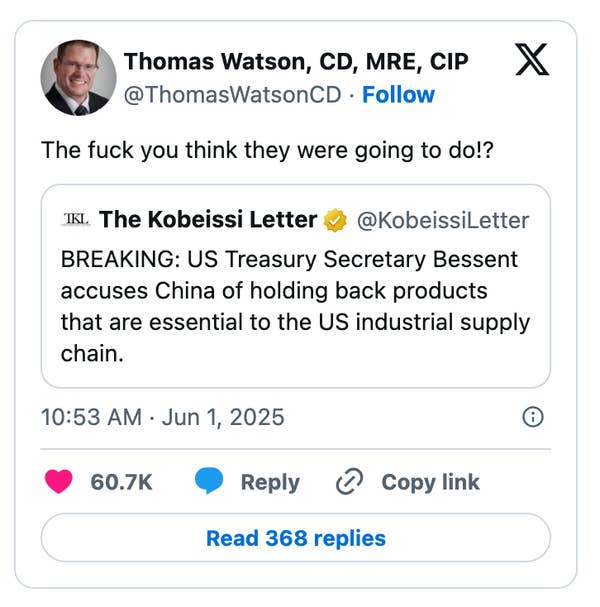Click the main tweet text line
This screenshot has height=607, width=600.
click(267, 150)
